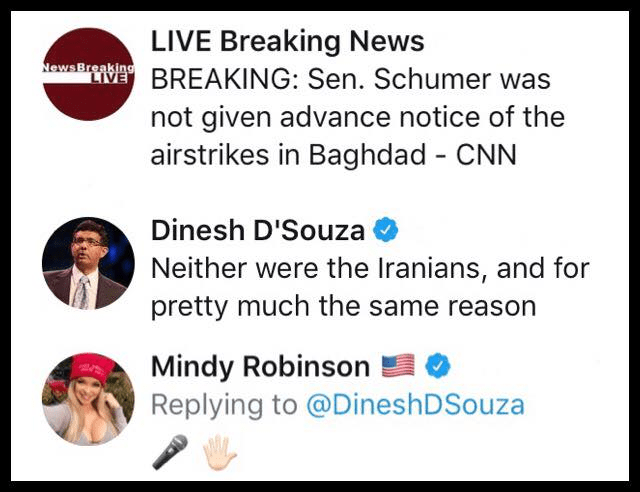640x492 pixels.
Task: Click the American flag emoji
Action: tap(397, 368)
